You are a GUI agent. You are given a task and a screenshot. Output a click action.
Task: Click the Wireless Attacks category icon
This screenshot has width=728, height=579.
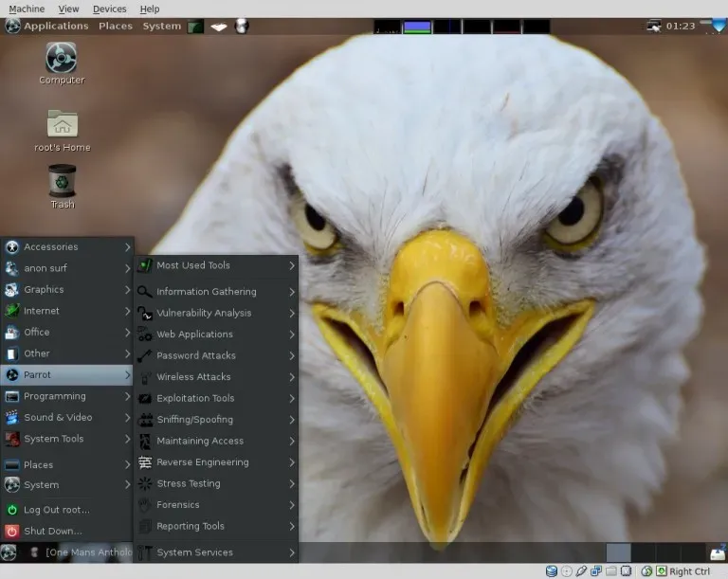click(x=145, y=377)
